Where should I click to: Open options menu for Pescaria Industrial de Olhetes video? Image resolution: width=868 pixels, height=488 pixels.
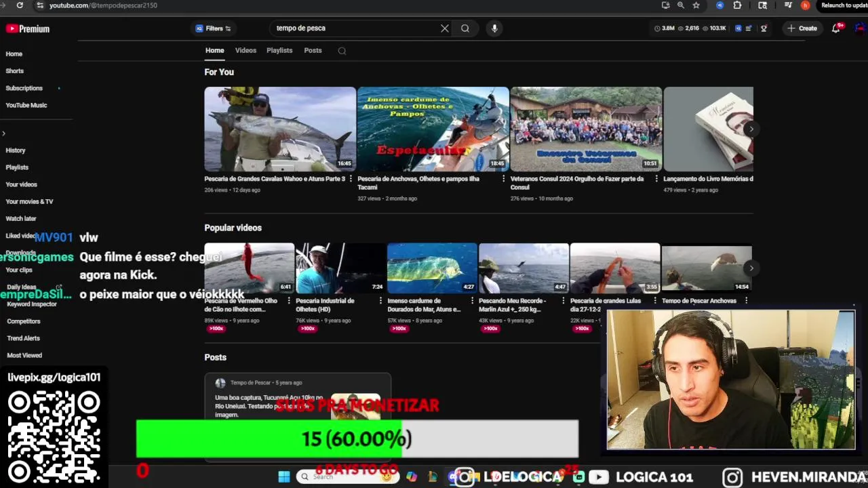380,301
